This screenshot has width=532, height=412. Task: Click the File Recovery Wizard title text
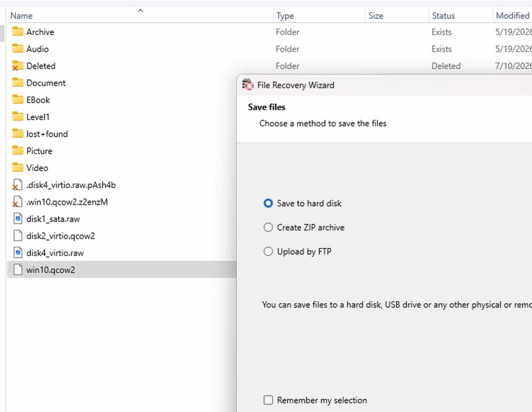coord(295,85)
